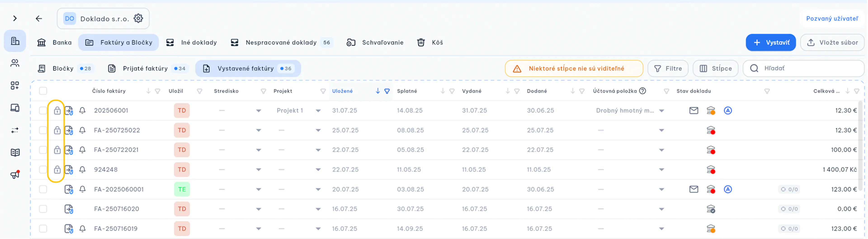
Task: Open the Uložené column filter
Action: pos(387,91)
